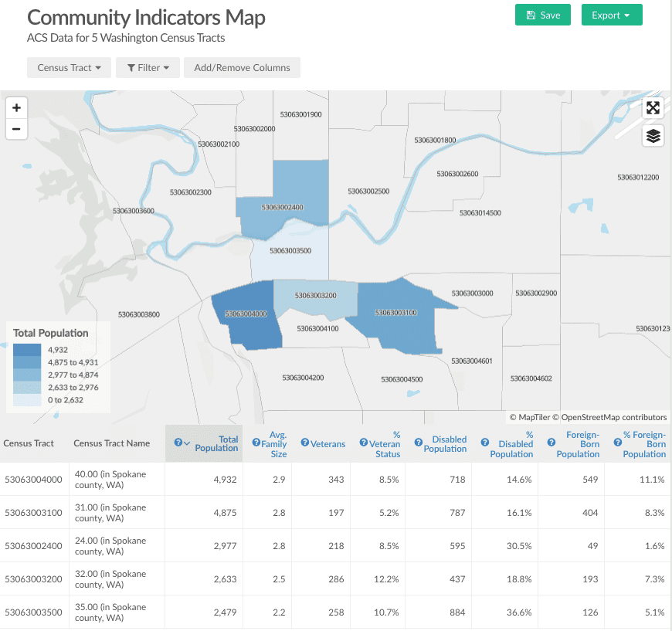The width and height of the screenshot is (672, 631).
Task: Save the community indicators map
Action: [543, 15]
